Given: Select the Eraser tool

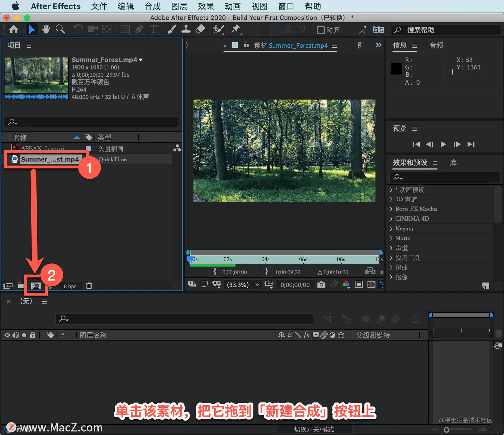Looking at the screenshot, I should [200, 30].
